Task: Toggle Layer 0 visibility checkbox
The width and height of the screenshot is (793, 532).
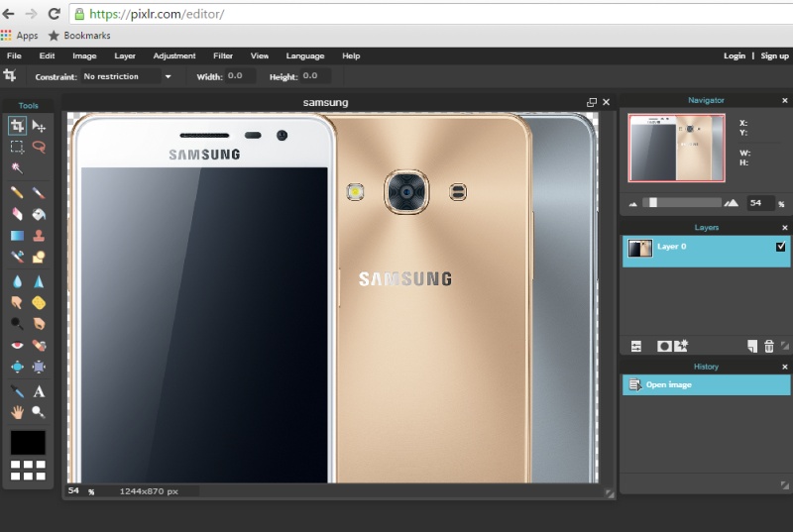Action: tap(780, 247)
